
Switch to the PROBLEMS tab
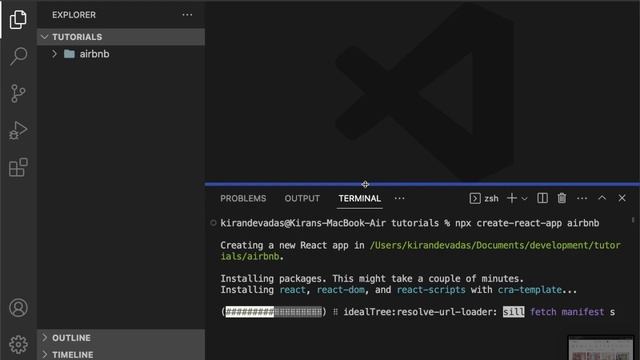243,198
